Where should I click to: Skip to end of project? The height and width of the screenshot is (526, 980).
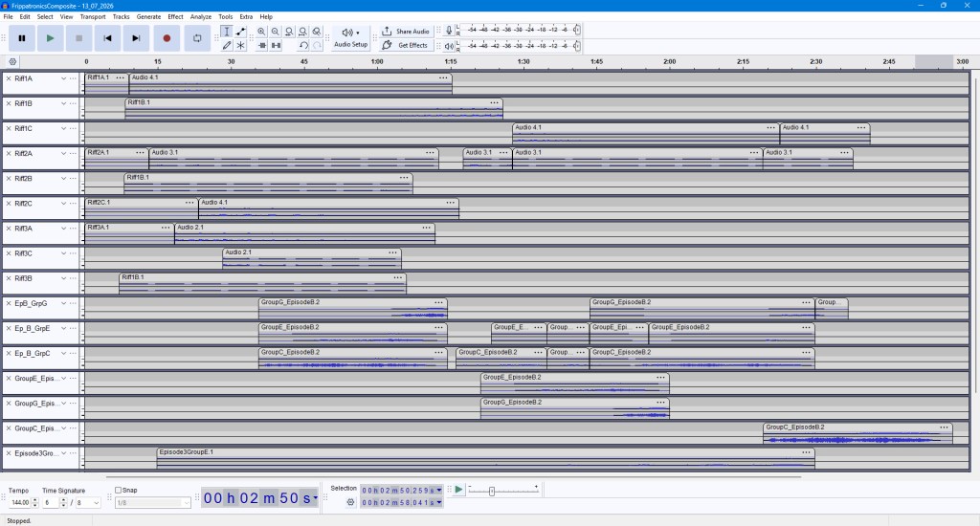[x=136, y=38]
